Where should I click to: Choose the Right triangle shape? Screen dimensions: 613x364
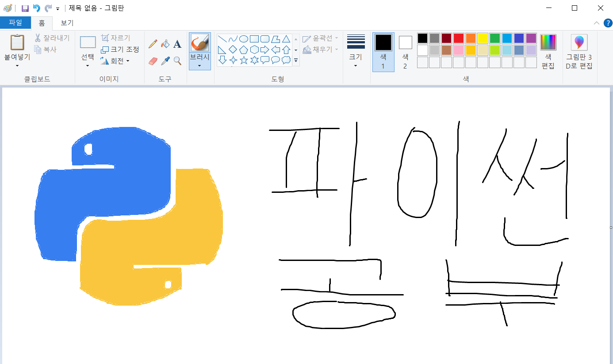coord(222,50)
